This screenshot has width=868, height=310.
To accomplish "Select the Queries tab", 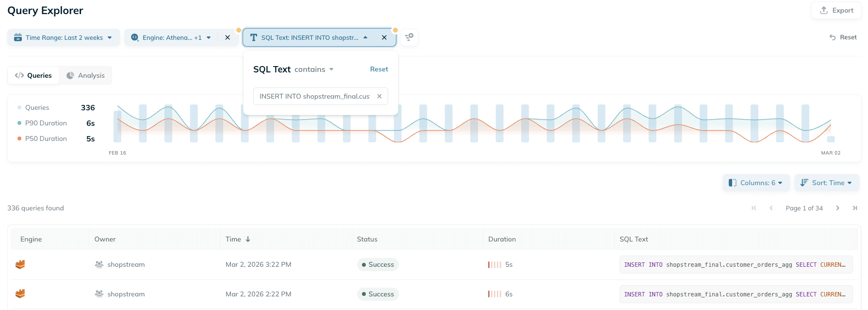I will pos(33,75).
